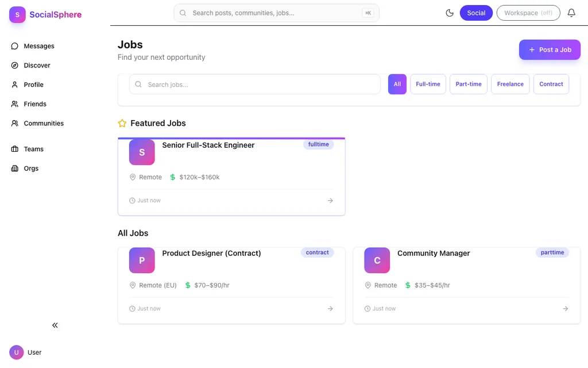Screen dimensions: 588x368
Task: Click the $120k–$160k salary text
Action: pos(199,177)
